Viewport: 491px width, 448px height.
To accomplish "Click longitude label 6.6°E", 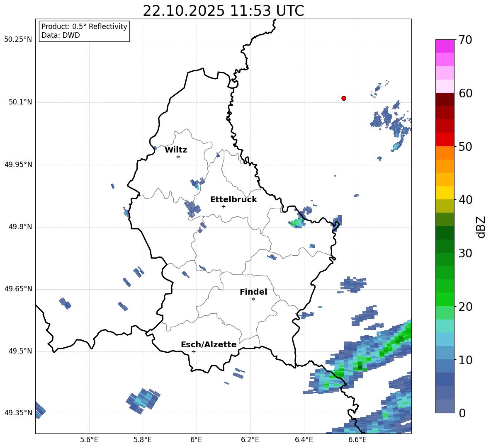I will click(357, 440).
